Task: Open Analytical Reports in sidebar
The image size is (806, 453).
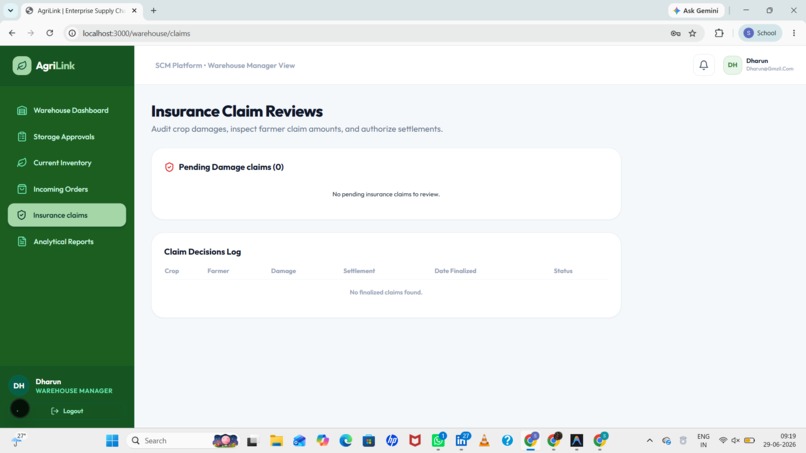Action: [x=67, y=241]
